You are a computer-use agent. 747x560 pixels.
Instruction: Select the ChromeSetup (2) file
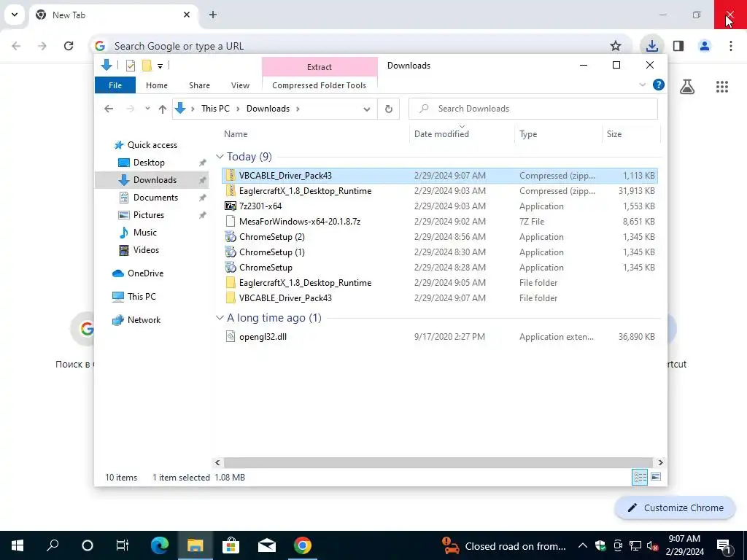[x=440, y=237]
